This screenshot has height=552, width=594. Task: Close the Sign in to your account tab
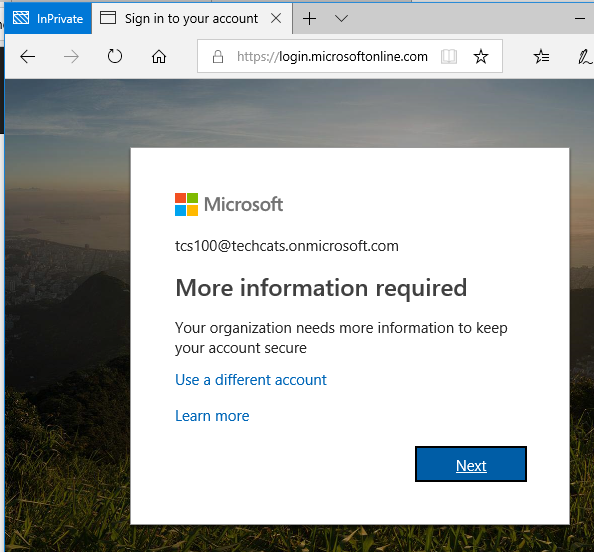click(x=276, y=18)
